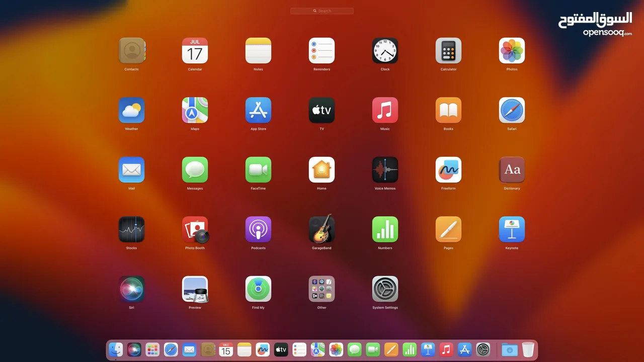The height and width of the screenshot is (362, 644).
Task: Click Contacts in the Dock
Action: [208, 349]
